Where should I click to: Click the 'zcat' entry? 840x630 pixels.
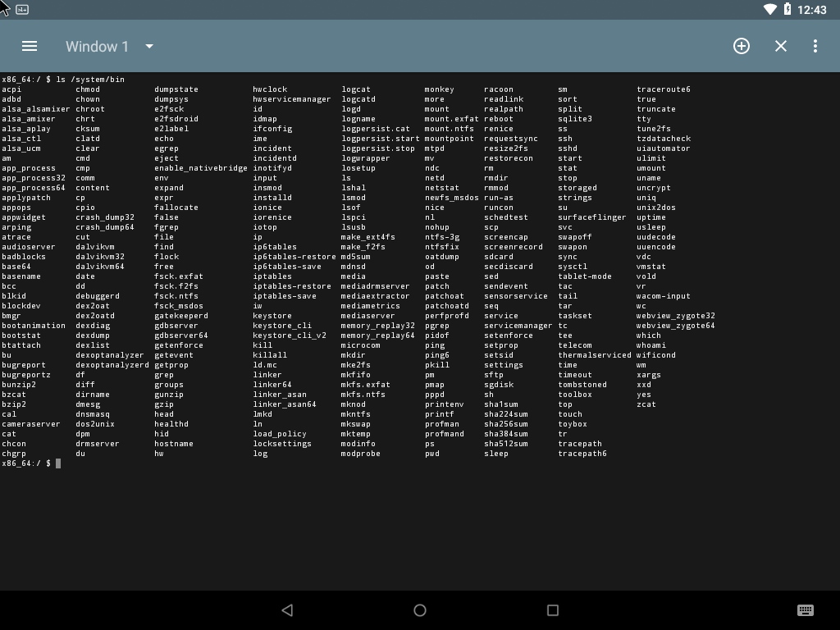point(646,404)
